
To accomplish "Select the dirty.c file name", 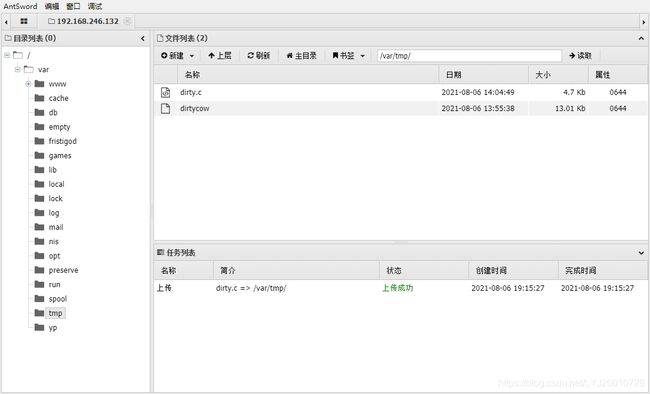I will pos(191,92).
